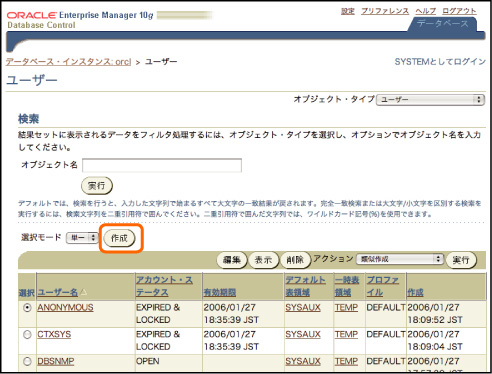Click DEFAULT profile in CTXSYS row
This screenshot has height=374, width=492.
(x=386, y=334)
